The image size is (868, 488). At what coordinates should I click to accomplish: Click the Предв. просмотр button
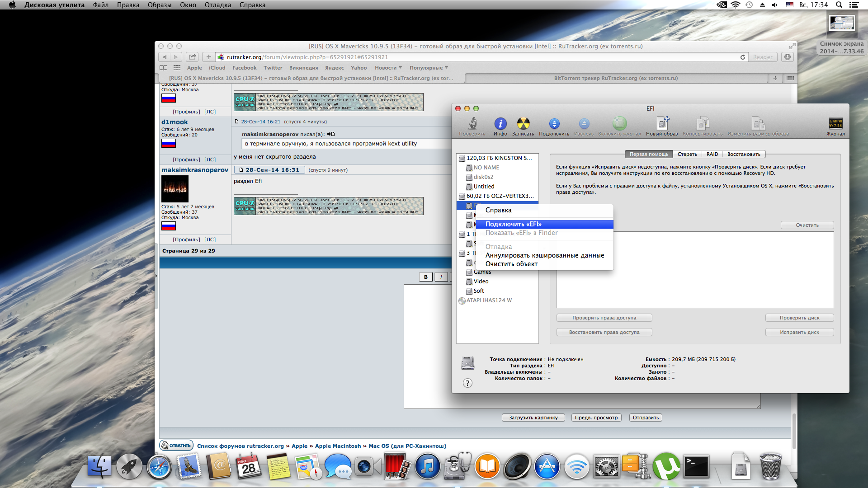[596, 418]
